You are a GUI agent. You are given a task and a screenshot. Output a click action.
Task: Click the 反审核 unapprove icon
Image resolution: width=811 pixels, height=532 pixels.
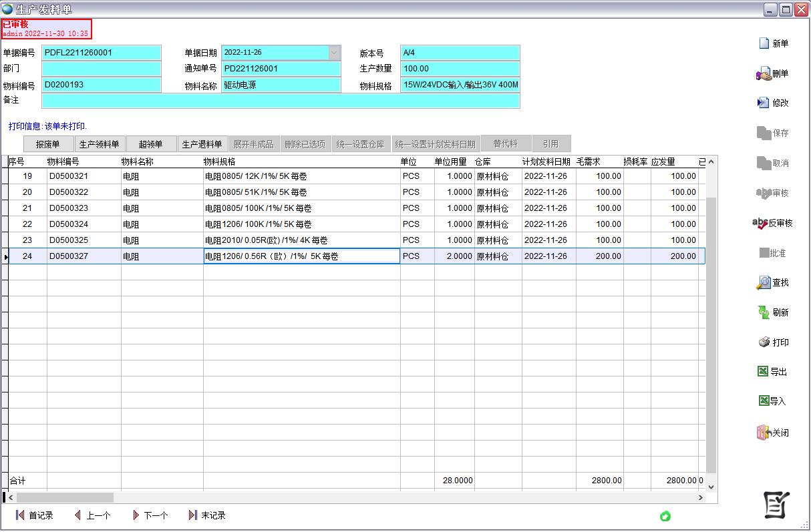(760, 223)
